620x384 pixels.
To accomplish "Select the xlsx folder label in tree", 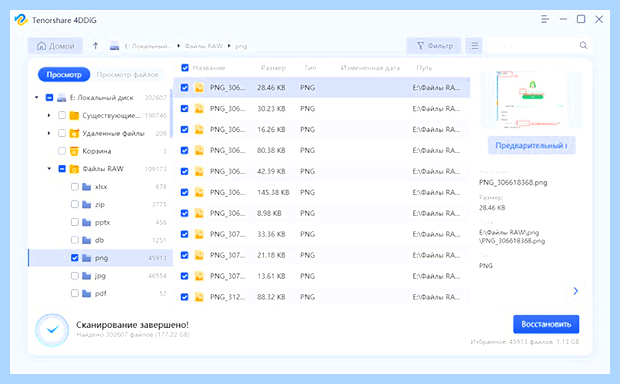I will pos(101,187).
